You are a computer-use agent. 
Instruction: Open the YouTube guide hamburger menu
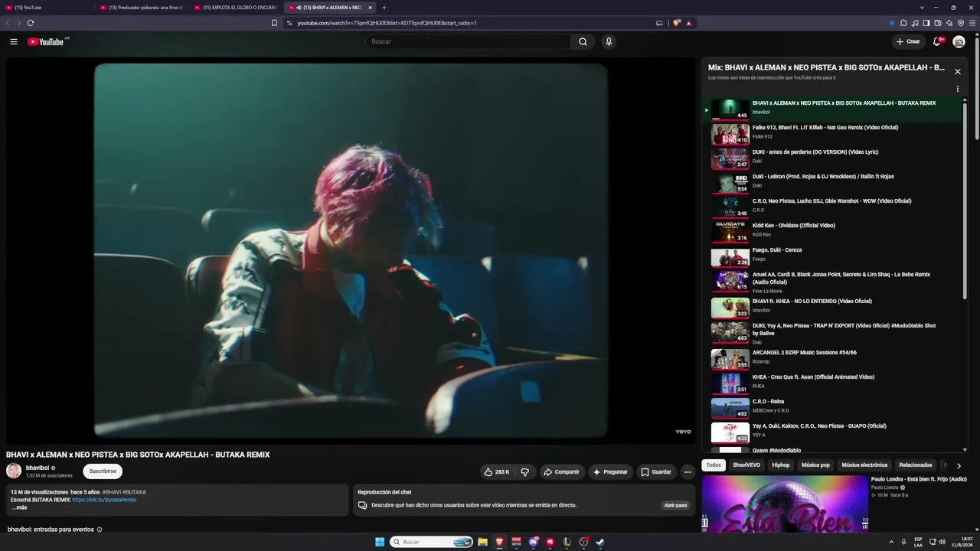[x=14, y=41]
